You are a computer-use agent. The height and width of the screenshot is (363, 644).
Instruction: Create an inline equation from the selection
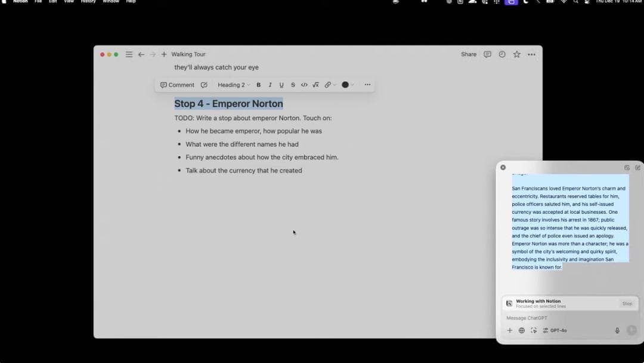point(315,85)
